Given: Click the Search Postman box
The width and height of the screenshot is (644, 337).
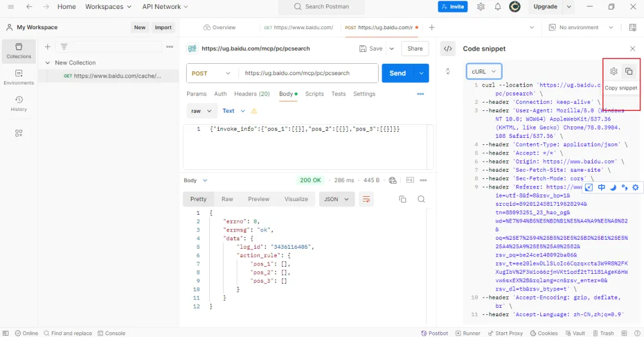Looking at the screenshot, I should point(321,7).
